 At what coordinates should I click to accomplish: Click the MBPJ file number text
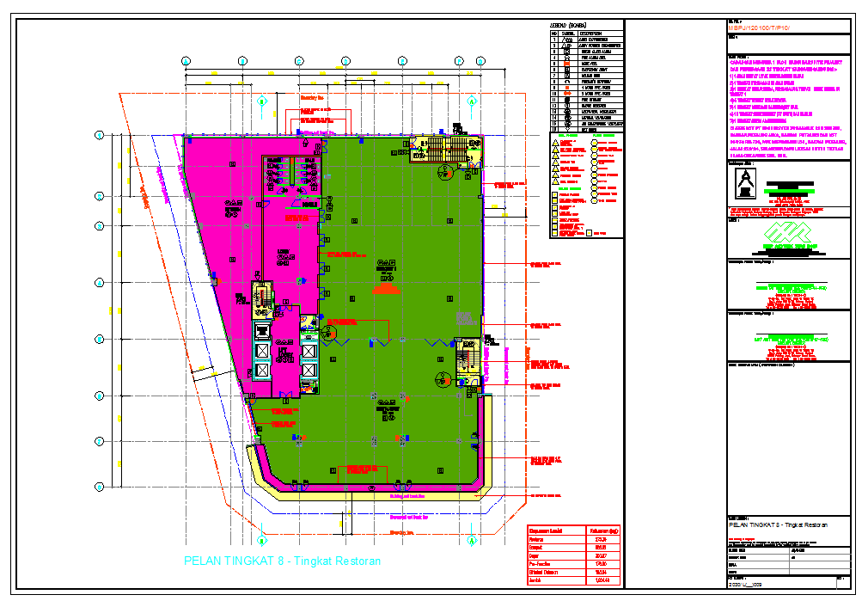coord(758,28)
